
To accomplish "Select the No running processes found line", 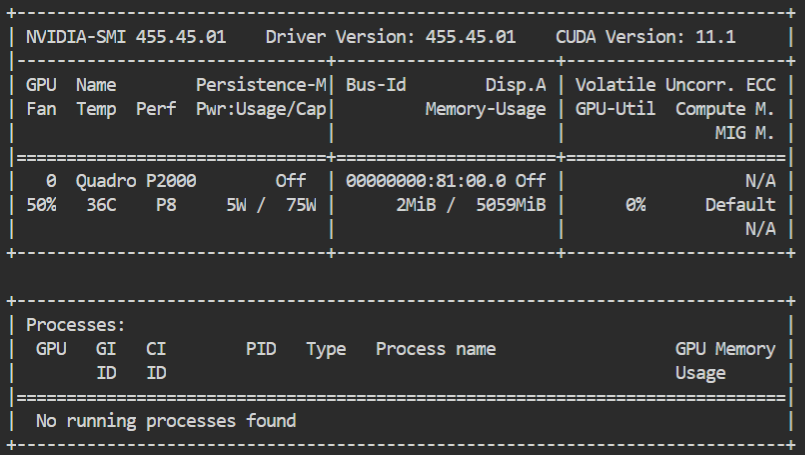I will pos(166,421).
